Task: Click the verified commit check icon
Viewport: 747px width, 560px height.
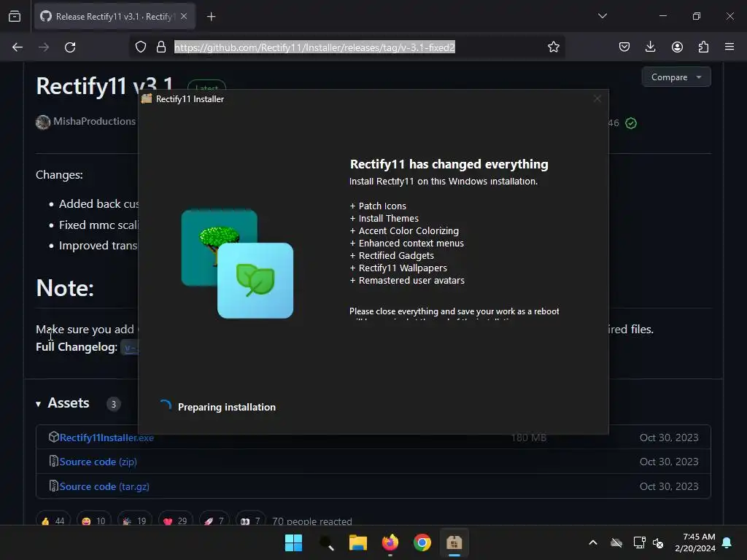Action: 631,123
